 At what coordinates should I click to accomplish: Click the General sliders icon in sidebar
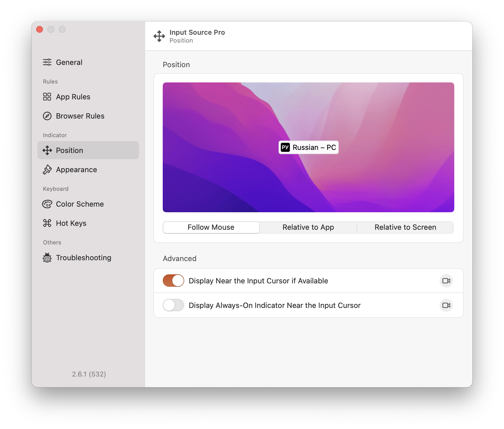coord(47,62)
